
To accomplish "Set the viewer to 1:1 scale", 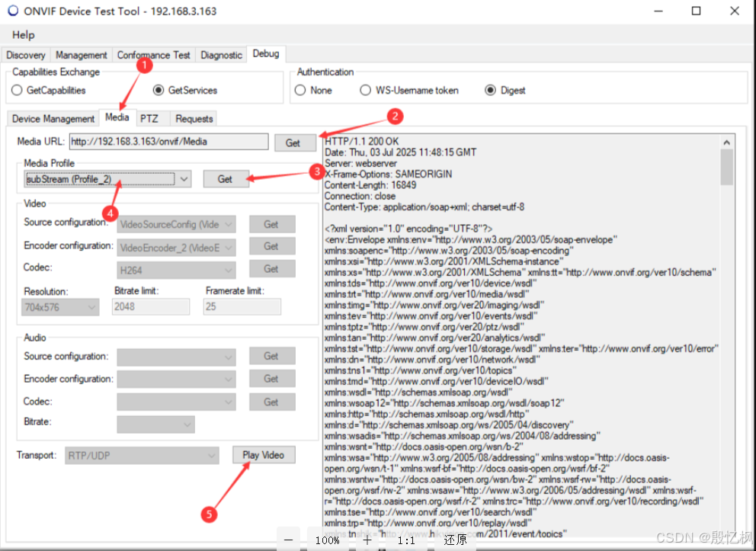I will pyautogui.click(x=406, y=540).
